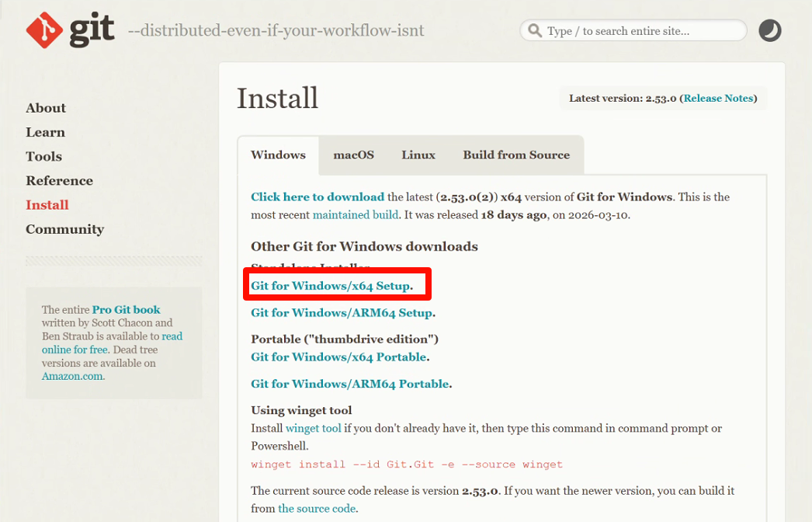
Task: Focus the site search field
Action: [x=633, y=30]
